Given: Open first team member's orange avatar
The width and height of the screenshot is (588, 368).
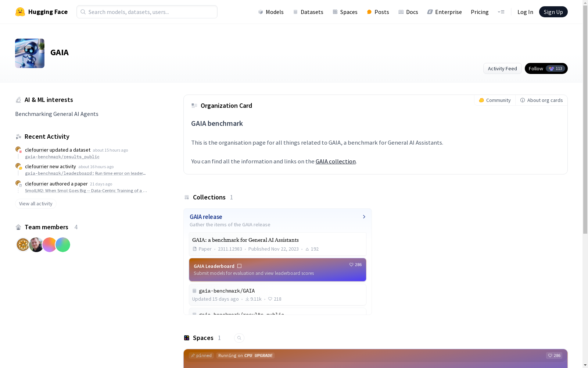Looking at the screenshot, I should tap(23, 245).
